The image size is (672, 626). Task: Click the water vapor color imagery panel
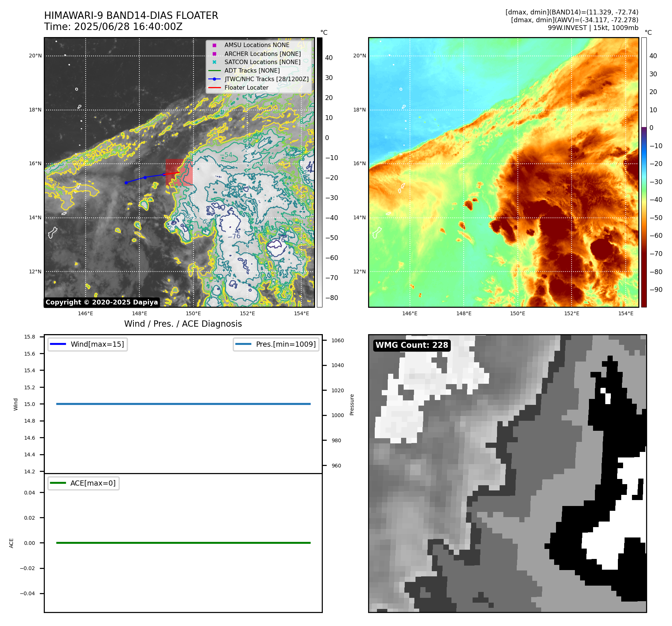coord(504,172)
